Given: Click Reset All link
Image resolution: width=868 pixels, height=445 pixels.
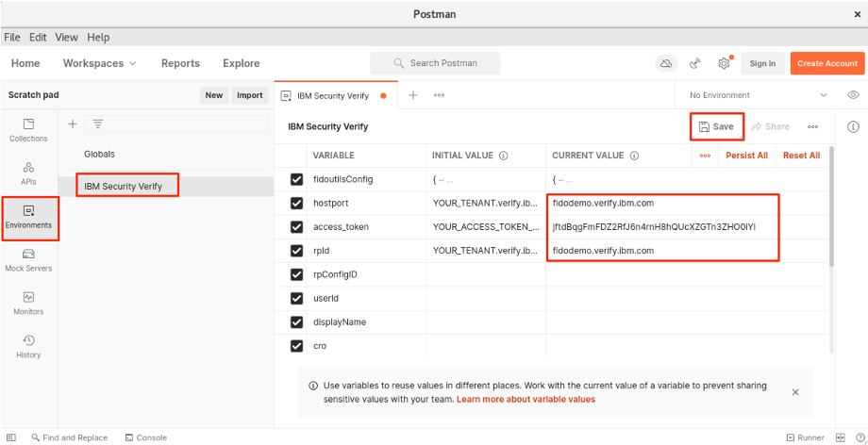Looking at the screenshot, I should (x=802, y=156).
